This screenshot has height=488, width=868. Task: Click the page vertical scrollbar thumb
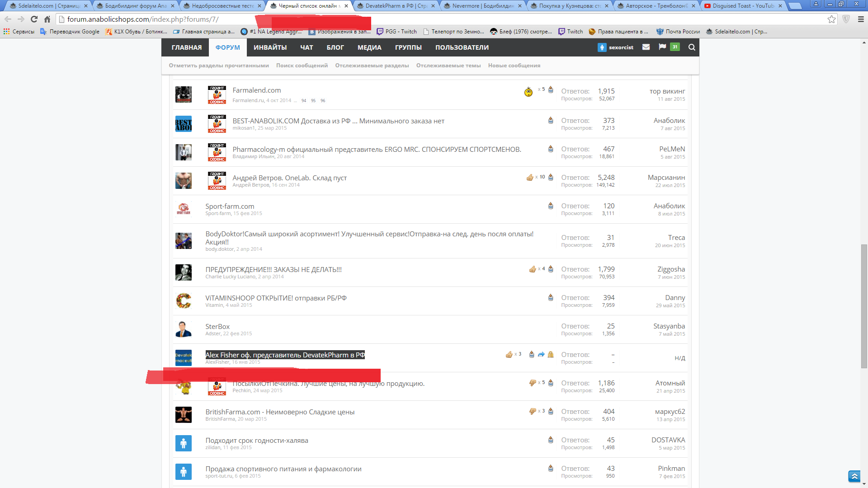tap(864, 306)
